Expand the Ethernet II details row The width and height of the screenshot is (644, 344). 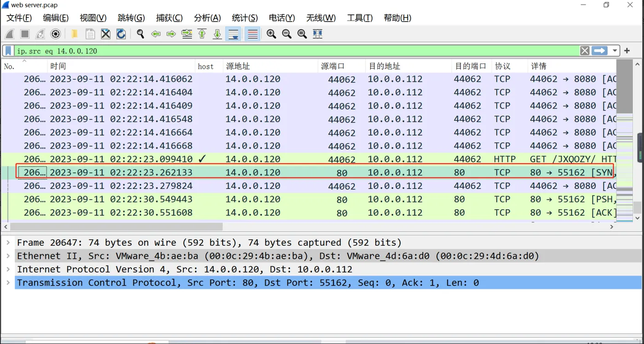coord(8,256)
